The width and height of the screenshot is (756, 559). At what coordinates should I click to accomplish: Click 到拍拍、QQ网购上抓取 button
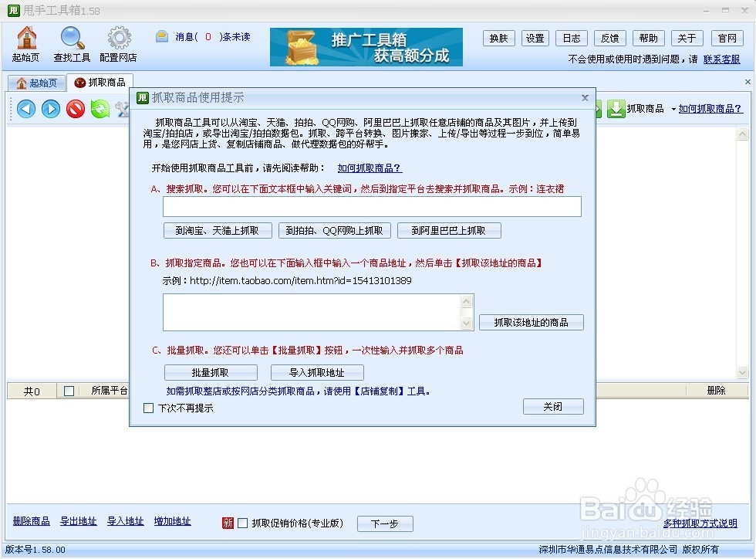[334, 230]
